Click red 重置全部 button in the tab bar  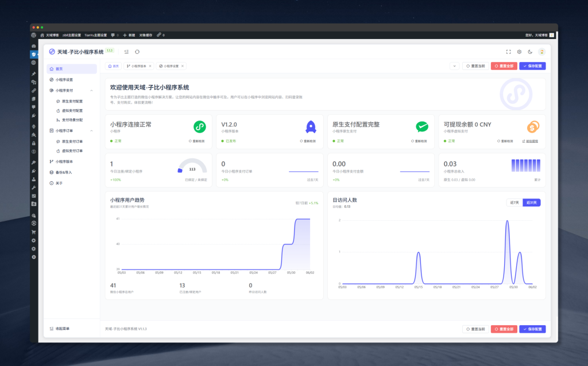click(x=504, y=66)
